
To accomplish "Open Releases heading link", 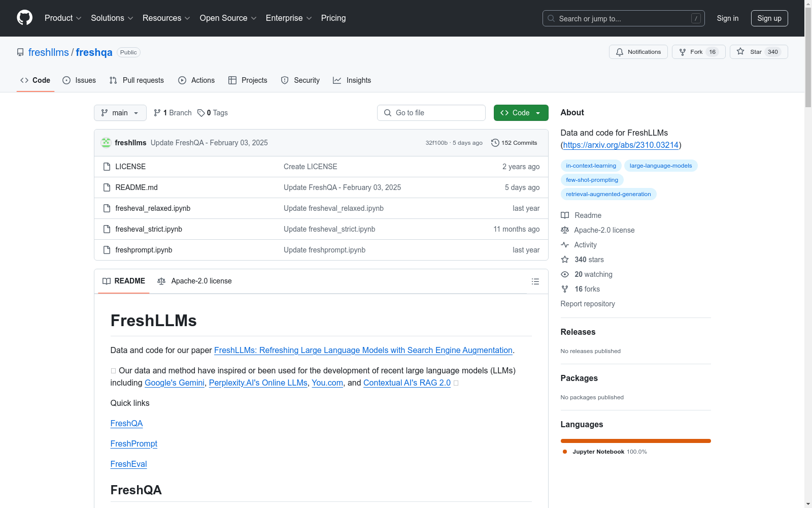I will coord(578,332).
